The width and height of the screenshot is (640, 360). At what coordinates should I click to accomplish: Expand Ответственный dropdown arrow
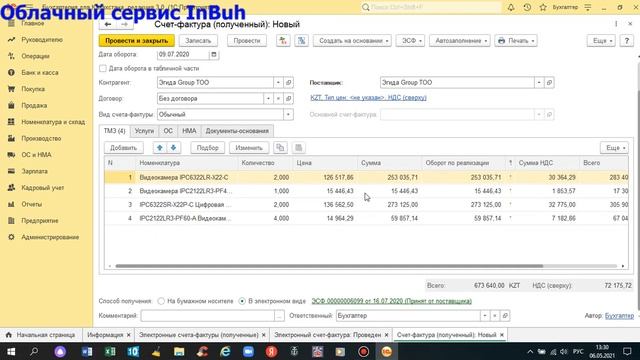(x=484, y=316)
